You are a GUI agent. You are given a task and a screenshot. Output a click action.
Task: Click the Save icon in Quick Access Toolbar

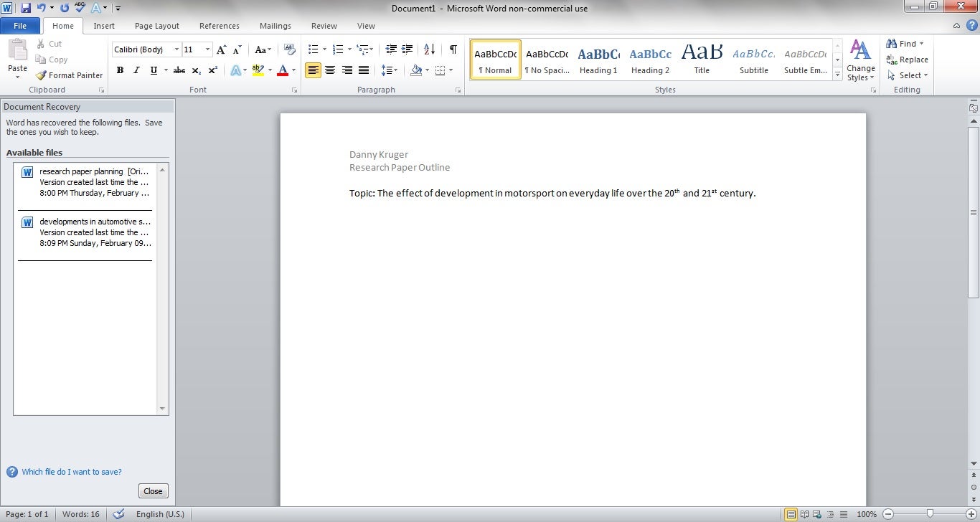pyautogui.click(x=26, y=8)
